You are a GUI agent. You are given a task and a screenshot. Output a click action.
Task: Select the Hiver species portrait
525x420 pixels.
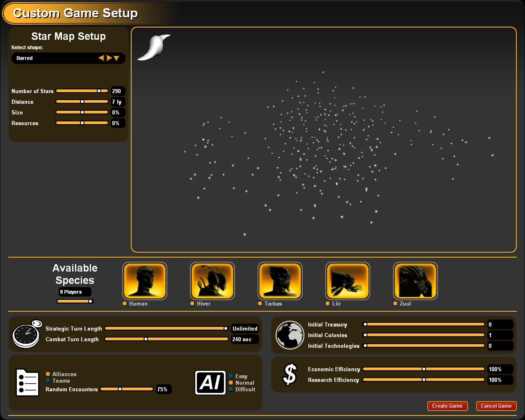(x=212, y=281)
